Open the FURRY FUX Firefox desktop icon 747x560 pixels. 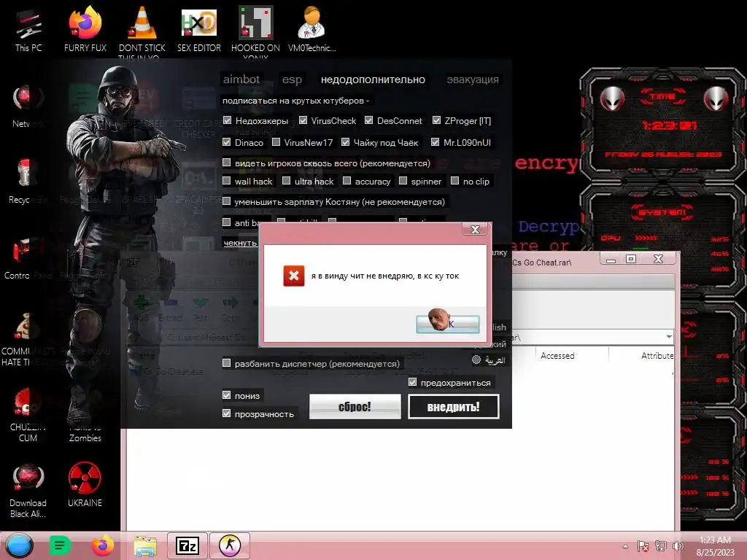click(x=85, y=29)
